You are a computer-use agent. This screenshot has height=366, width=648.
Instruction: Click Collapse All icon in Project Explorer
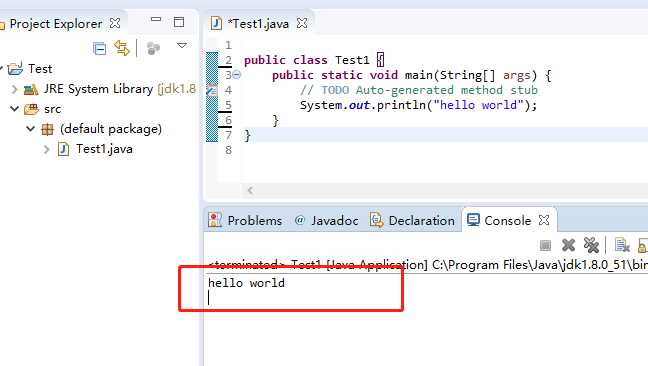[100, 49]
